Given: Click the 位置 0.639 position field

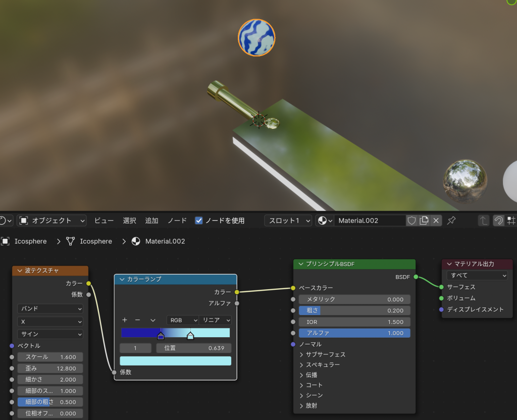Looking at the screenshot, I should [194, 348].
